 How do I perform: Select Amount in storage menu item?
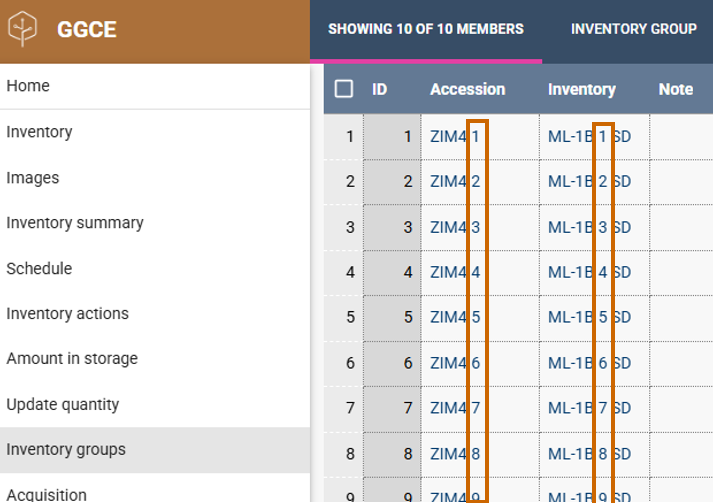tap(72, 359)
